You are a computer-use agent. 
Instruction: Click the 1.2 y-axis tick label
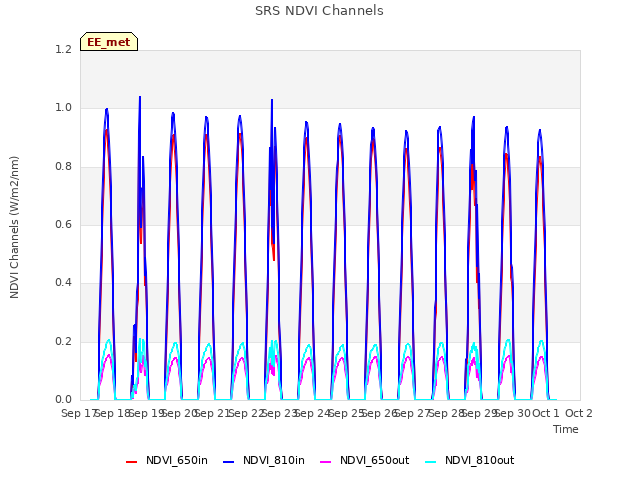pyautogui.click(x=63, y=49)
